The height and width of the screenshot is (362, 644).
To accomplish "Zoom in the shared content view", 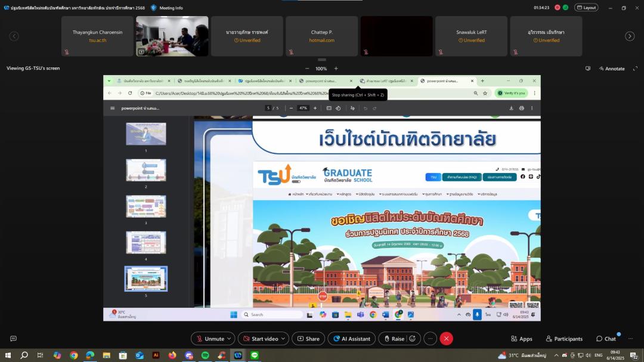I will 336,69.
